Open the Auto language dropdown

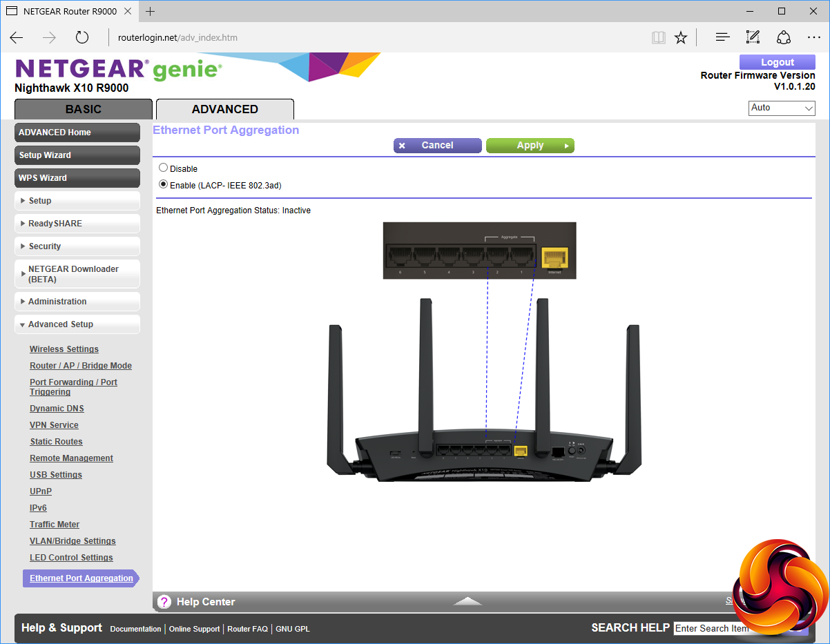(x=782, y=108)
